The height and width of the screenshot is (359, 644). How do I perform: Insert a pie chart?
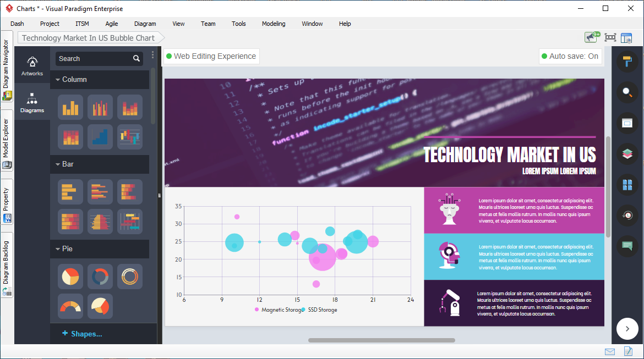pyautogui.click(x=70, y=277)
